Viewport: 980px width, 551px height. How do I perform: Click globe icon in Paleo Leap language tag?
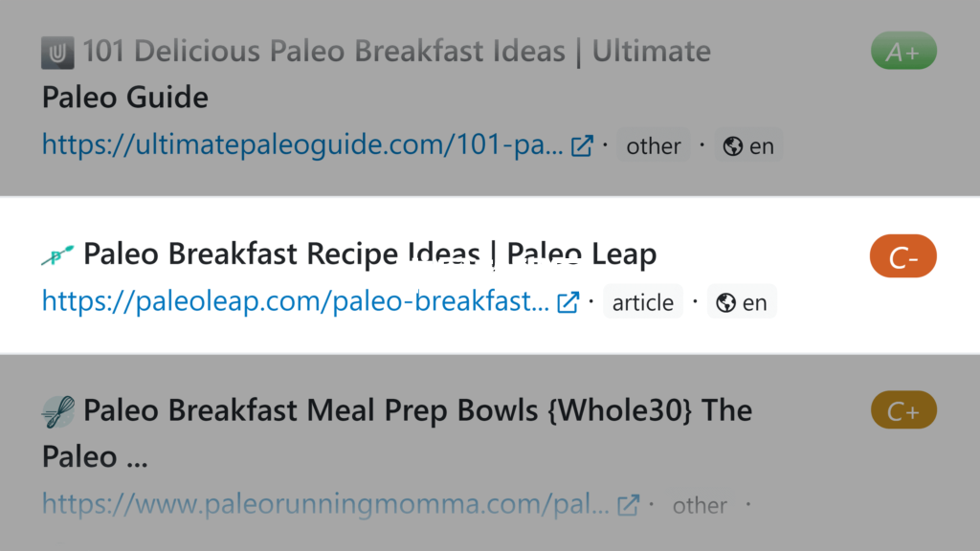point(725,303)
